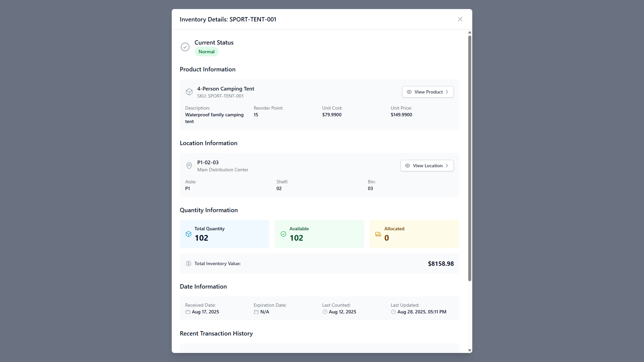This screenshot has width=644, height=362.
Task: Click the up arrow on the scrollbar
Action: pos(470,32)
